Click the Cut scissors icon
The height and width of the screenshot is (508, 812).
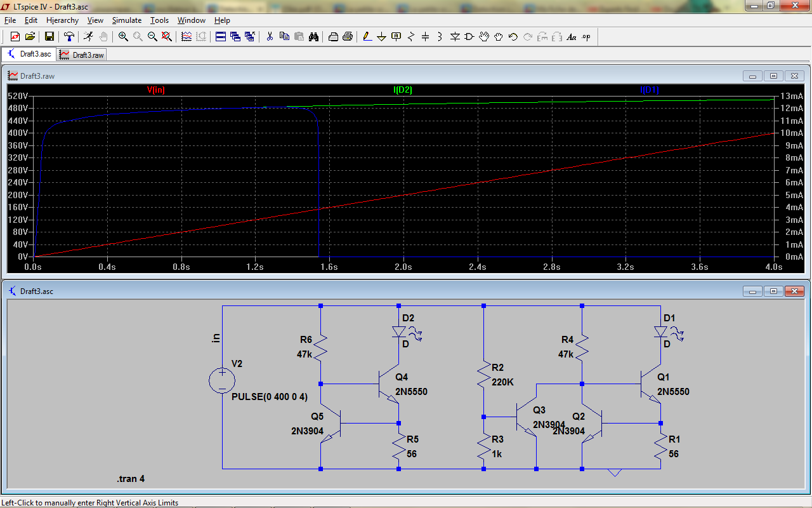click(270, 37)
